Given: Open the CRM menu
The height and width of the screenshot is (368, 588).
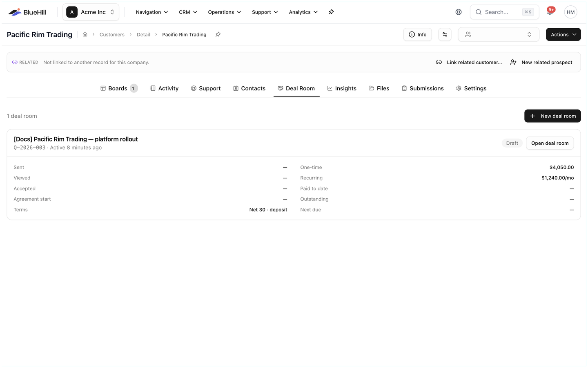Looking at the screenshot, I should tap(188, 12).
